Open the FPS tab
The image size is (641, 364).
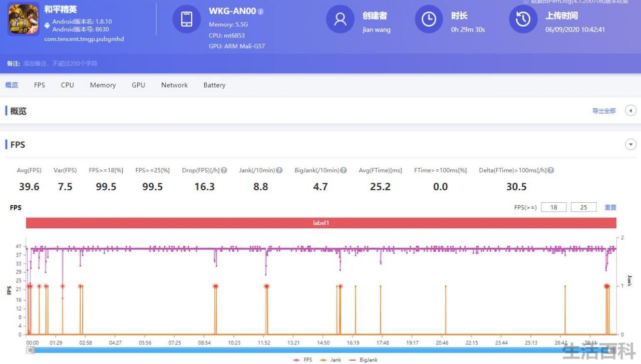[40, 85]
